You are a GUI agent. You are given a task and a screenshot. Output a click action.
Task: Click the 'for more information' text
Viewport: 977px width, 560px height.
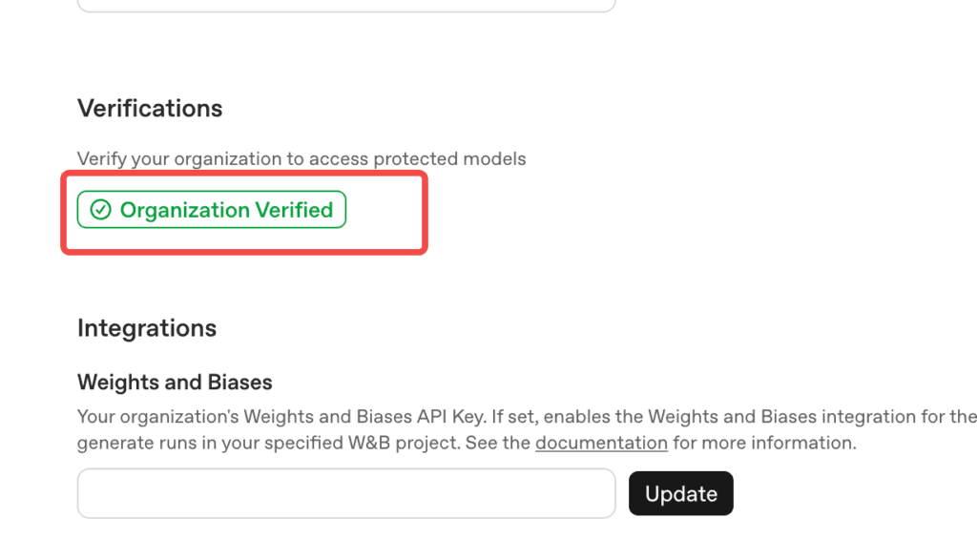764,443
